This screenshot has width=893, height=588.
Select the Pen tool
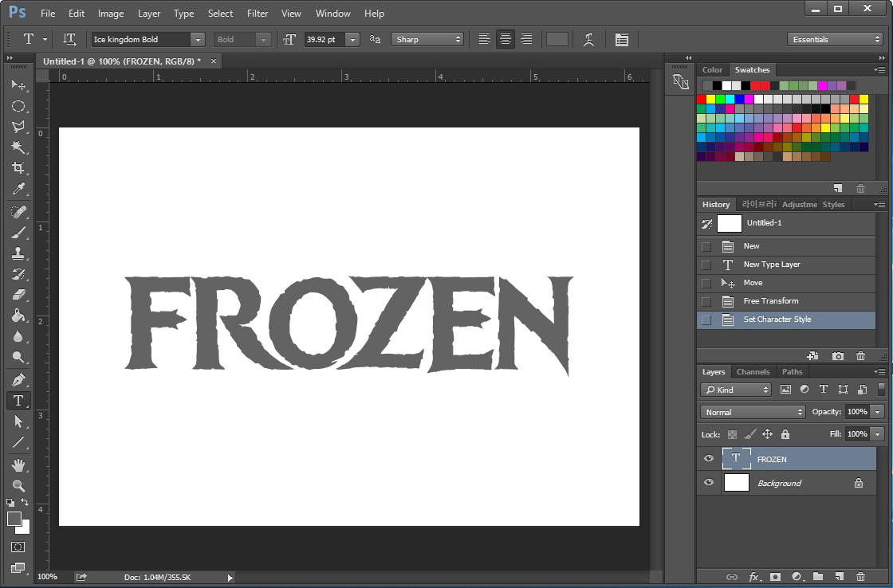click(18, 380)
